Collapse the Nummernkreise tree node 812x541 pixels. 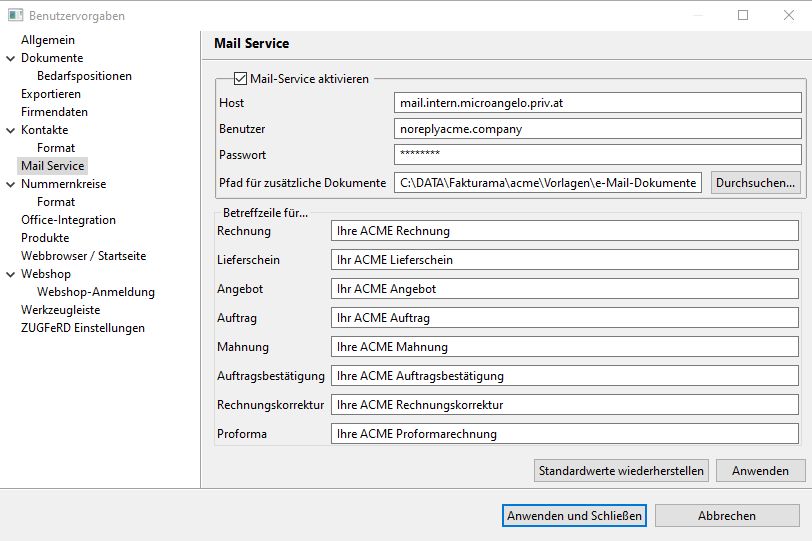point(10,184)
